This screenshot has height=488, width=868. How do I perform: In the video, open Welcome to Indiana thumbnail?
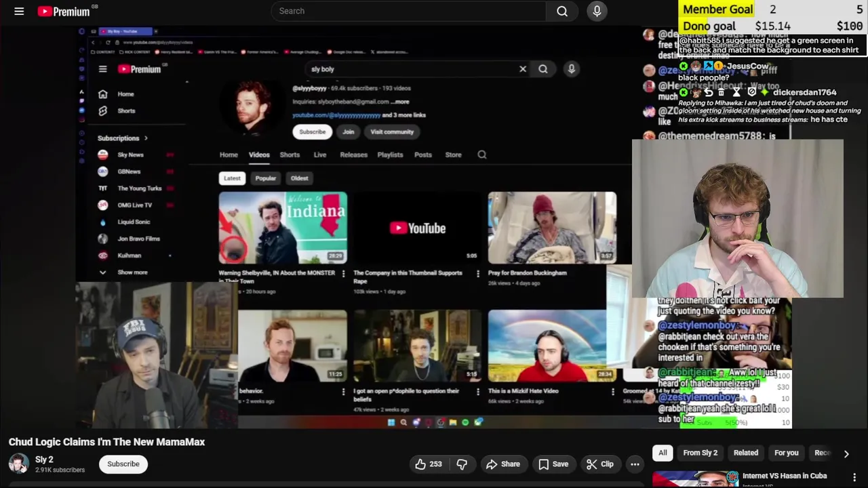click(x=283, y=228)
